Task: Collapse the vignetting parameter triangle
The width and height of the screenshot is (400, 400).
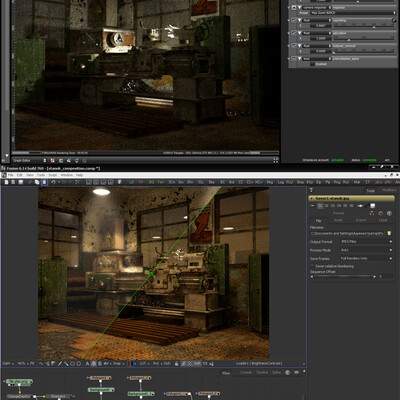Action: [x=300, y=20]
